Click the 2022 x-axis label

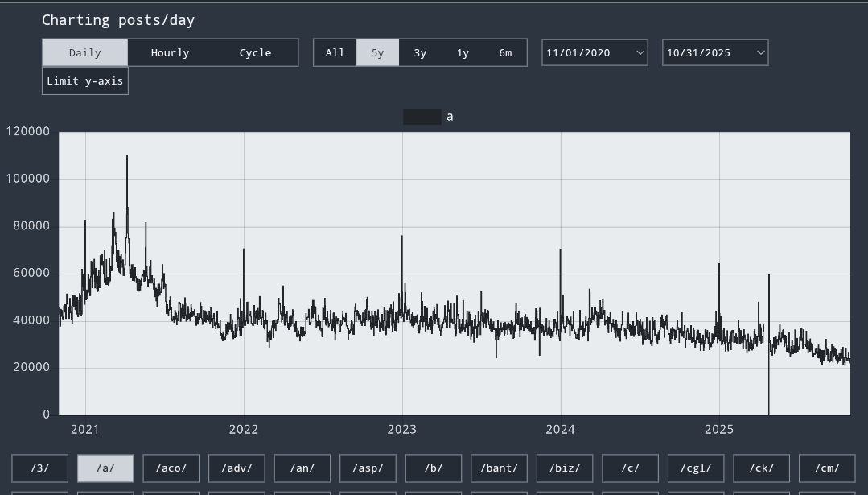[244, 430]
